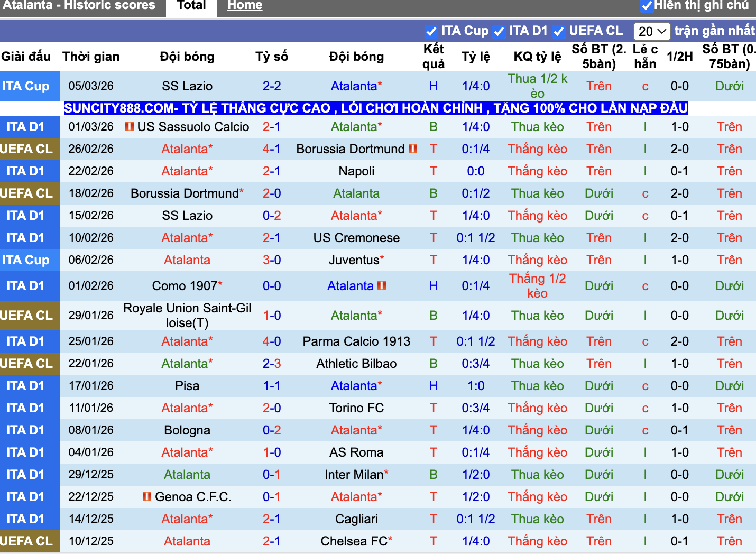
Task: Open the Home tab link
Action: pos(245,6)
